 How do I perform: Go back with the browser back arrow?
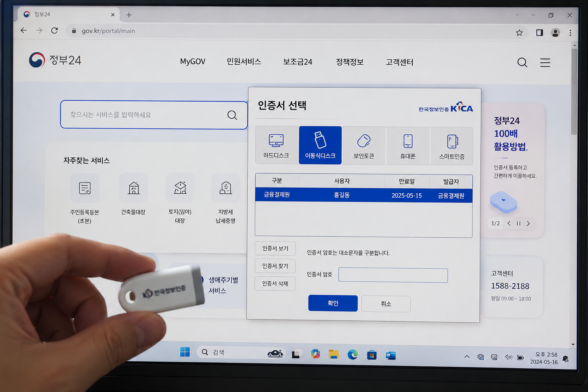click(x=24, y=31)
